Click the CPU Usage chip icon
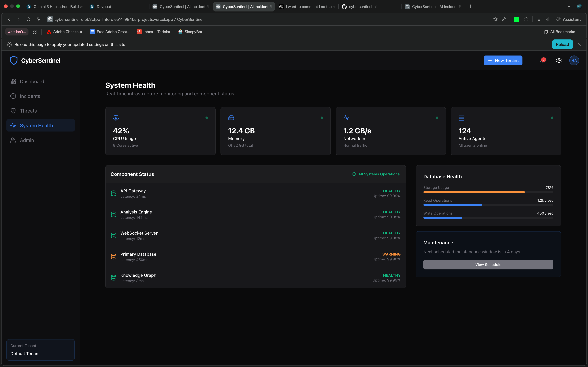Screen dimensions: 588x367 116,118
